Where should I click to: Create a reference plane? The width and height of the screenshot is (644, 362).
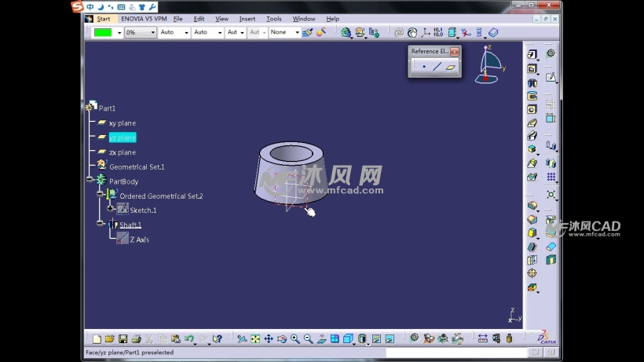coord(451,67)
